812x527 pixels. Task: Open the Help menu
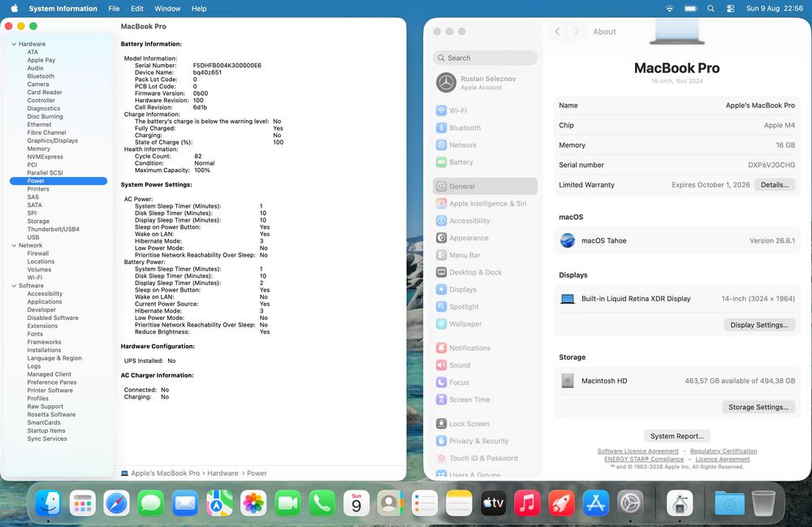tap(199, 8)
